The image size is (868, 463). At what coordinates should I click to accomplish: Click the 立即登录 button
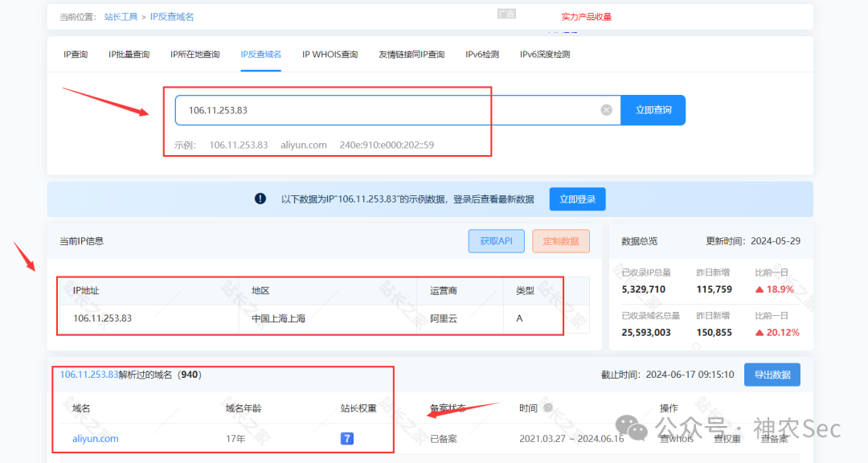(x=576, y=199)
